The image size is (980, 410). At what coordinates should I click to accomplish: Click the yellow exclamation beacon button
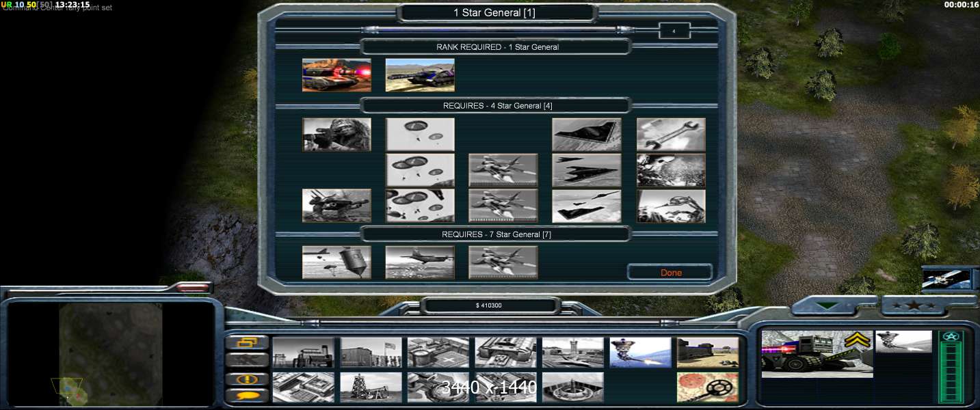pos(246,379)
